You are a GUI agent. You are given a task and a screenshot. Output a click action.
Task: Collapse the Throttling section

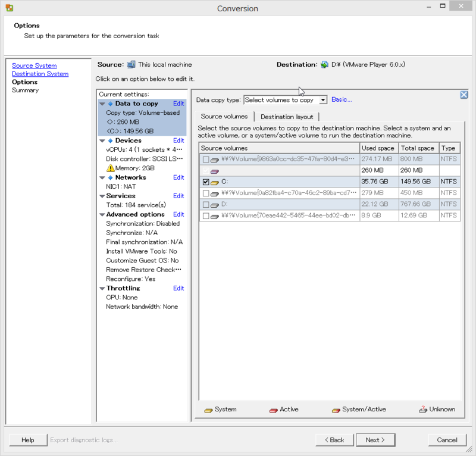pyautogui.click(x=102, y=289)
